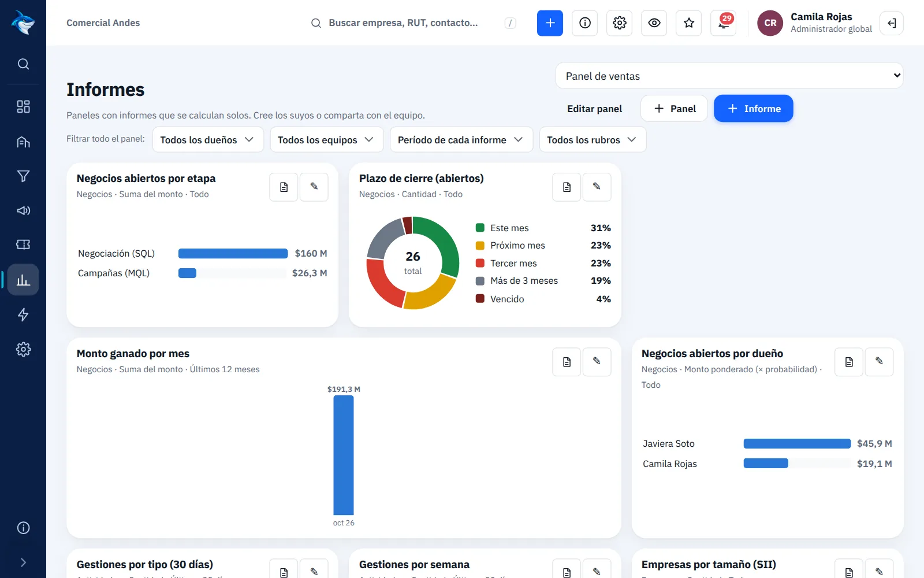Toggle the eye visibility icon in top bar

654,23
